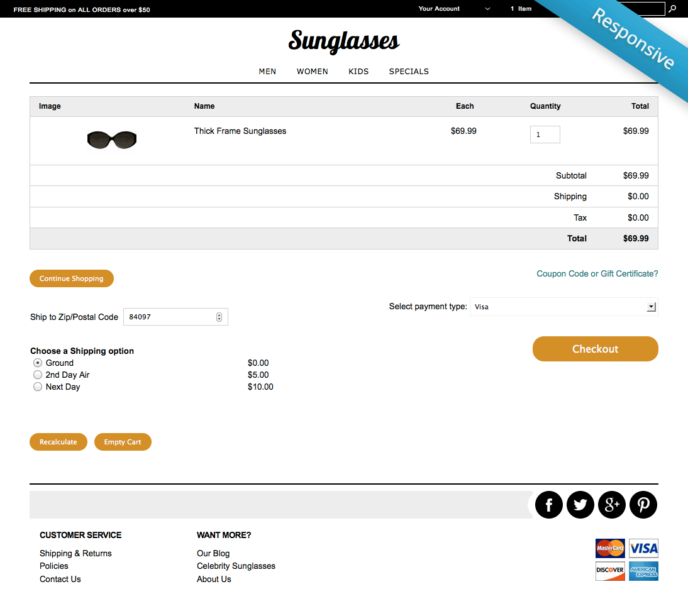
Task: Click the search magnifier icon
Action: [x=672, y=9]
